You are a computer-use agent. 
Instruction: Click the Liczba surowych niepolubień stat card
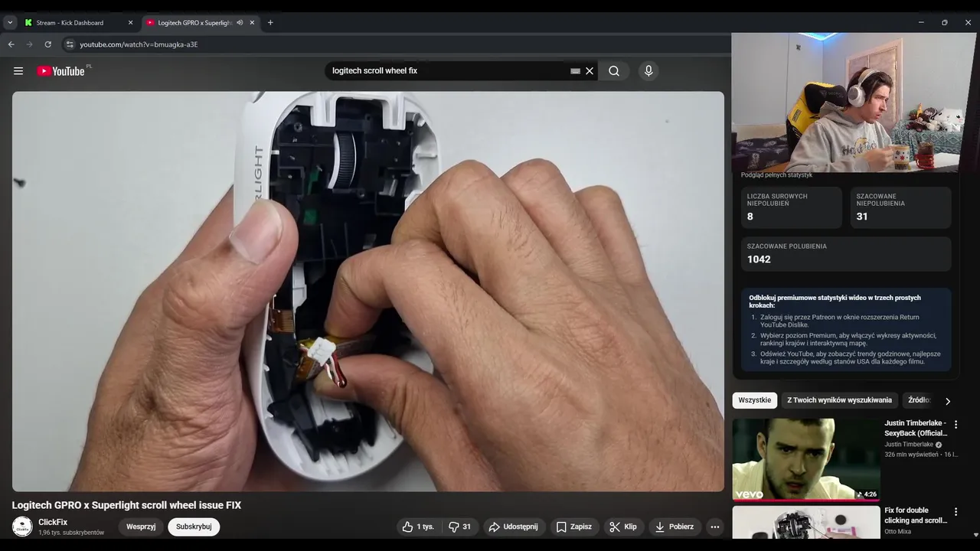792,208
